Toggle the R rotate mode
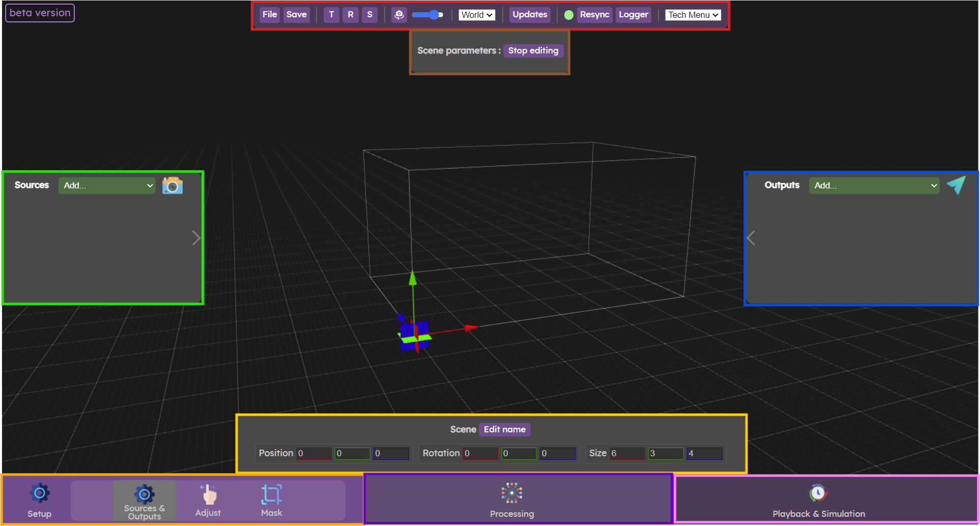The width and height of the screenshot is (980, 526). click(x=351, y=15)
